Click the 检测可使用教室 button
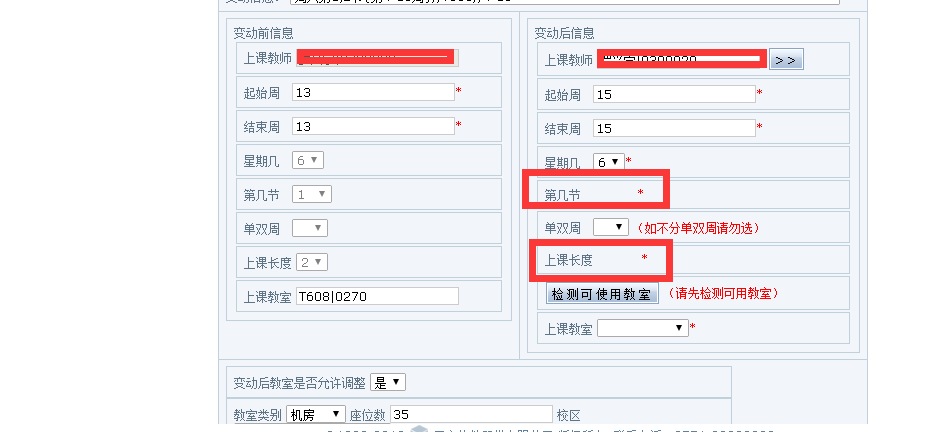Image resolution: width=950 pixels, height=432 pixels. pos(602,294)
